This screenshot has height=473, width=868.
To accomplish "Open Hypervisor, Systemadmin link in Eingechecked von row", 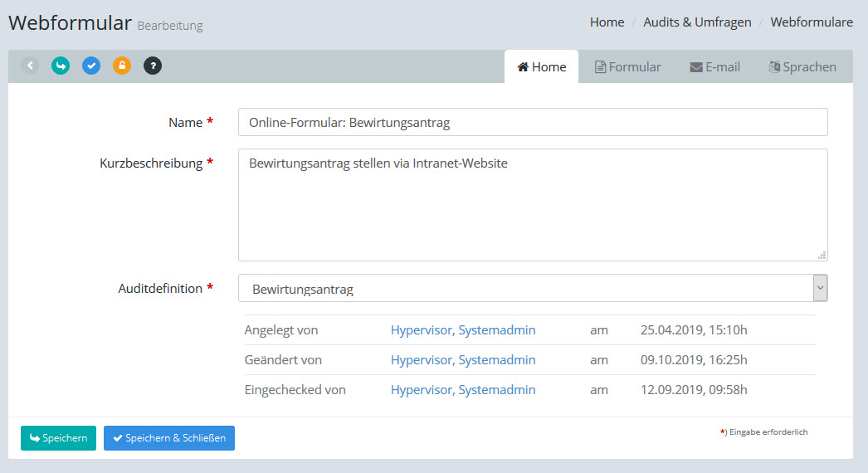I will point(463,390).
